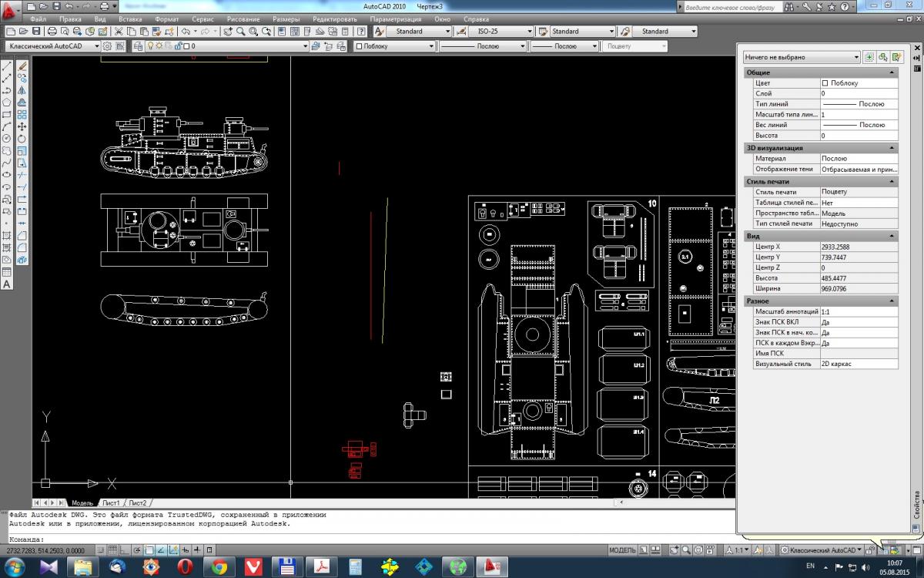This screenshot has width=924, height=578.
Task: Select the Ellipse tool
Action: click(7, 173)
